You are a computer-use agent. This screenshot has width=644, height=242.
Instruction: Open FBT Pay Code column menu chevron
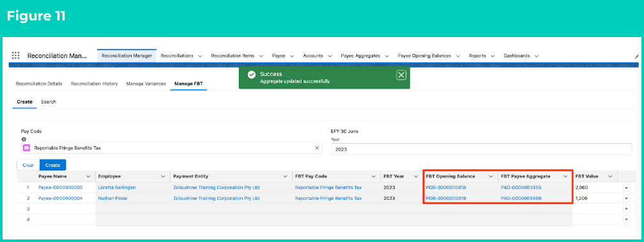pyautogui.click(x=373, y=176)
